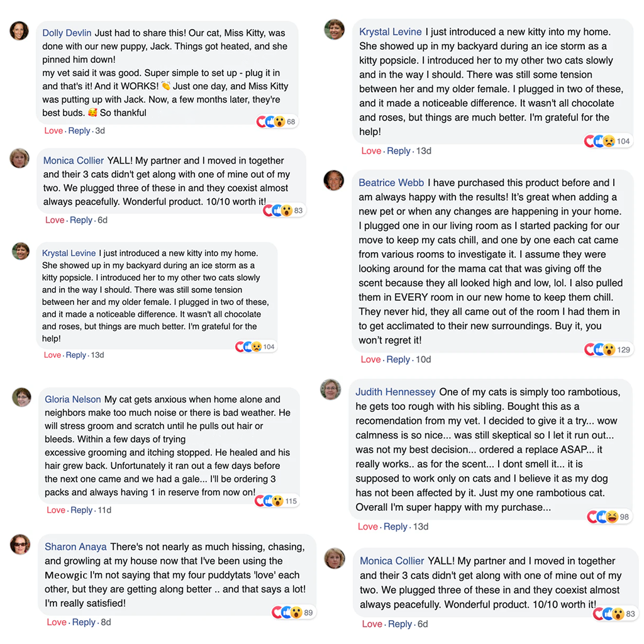Click Judith Hennessey's profile photo
This screenshot has height=644, width=644.
tap(331, 389)
